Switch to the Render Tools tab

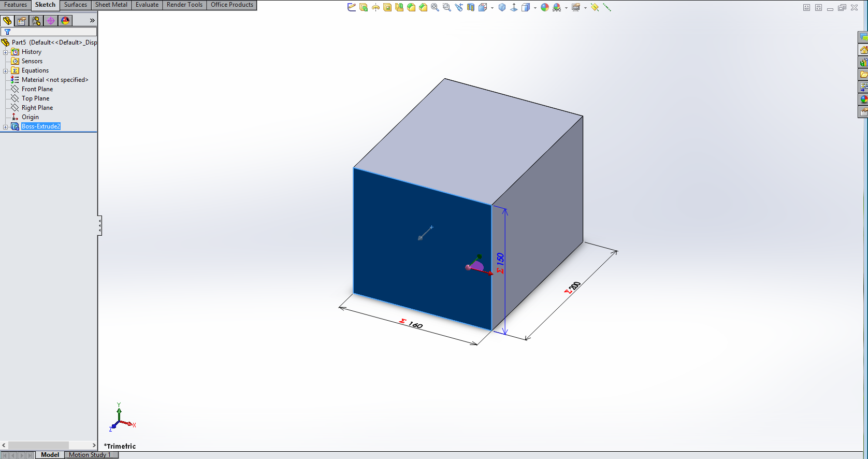185,5
